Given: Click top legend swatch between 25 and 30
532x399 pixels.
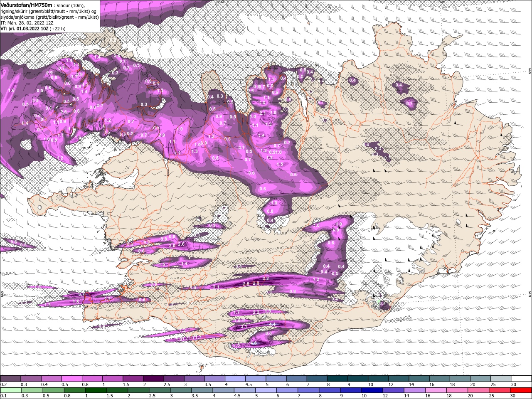Looking at the screenshot, I should (501, 379).
